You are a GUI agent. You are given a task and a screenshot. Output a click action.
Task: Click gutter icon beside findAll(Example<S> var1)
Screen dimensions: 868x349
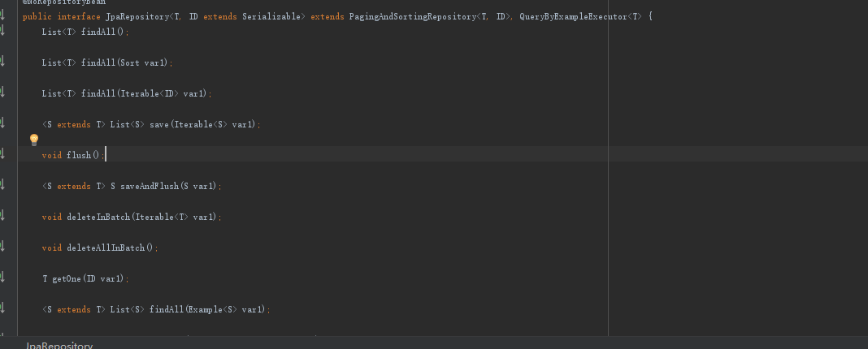(x=2, y=308)
